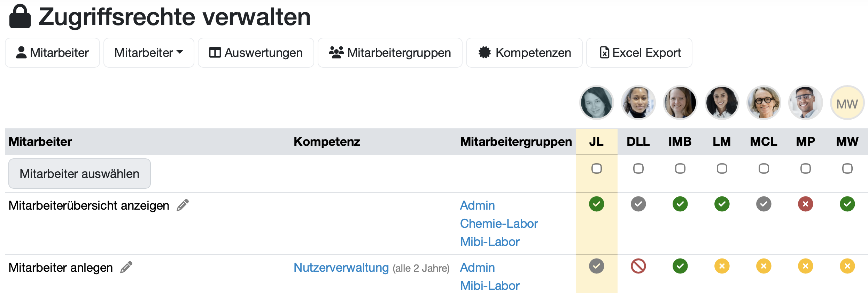Edit the Mitarbeiter anlegen permission via pencil

pyautogui.click(x=126, y=267)
